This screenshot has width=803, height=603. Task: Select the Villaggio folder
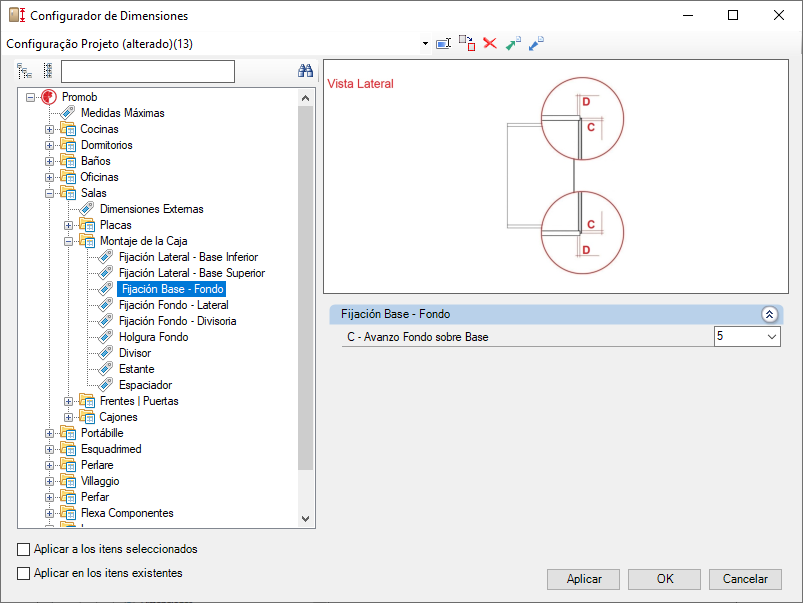100,481
